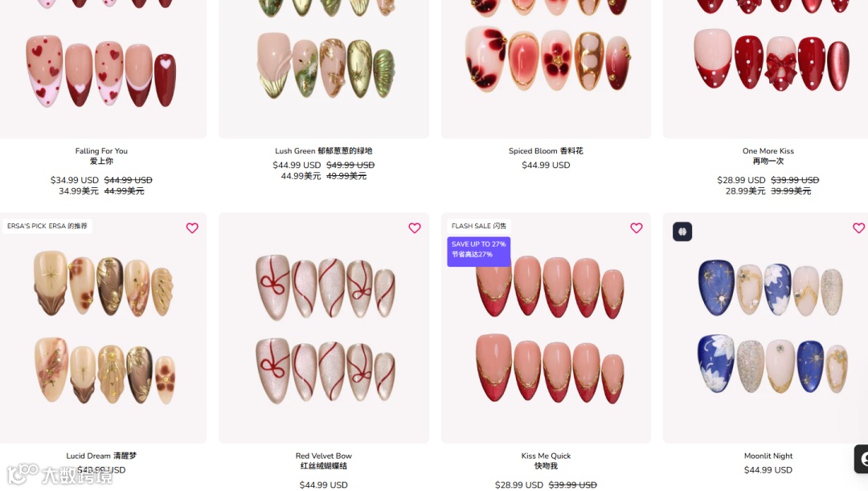Open Spiced Bloom product title
868x491 pixels.
coord(546,150)
